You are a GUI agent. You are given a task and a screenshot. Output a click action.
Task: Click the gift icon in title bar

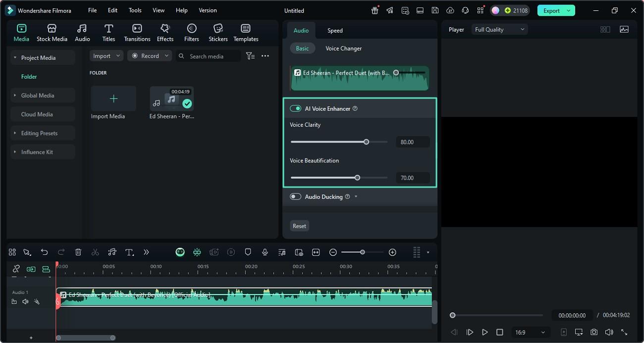click(375, 10)
